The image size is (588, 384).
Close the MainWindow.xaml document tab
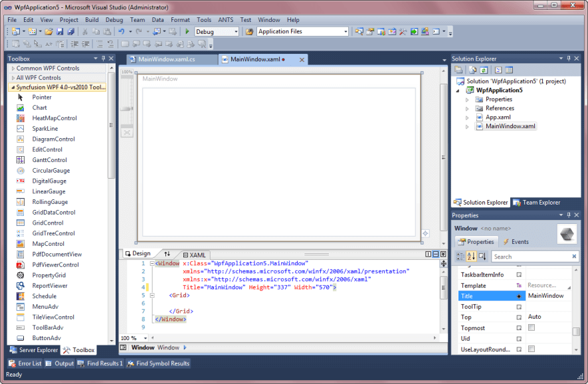(302, 60)
